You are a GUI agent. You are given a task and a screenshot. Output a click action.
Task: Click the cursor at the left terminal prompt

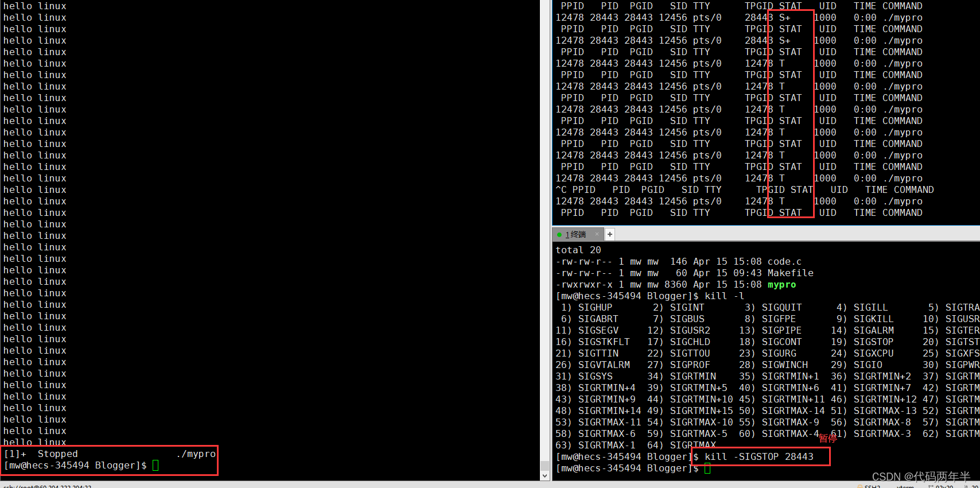155,466
